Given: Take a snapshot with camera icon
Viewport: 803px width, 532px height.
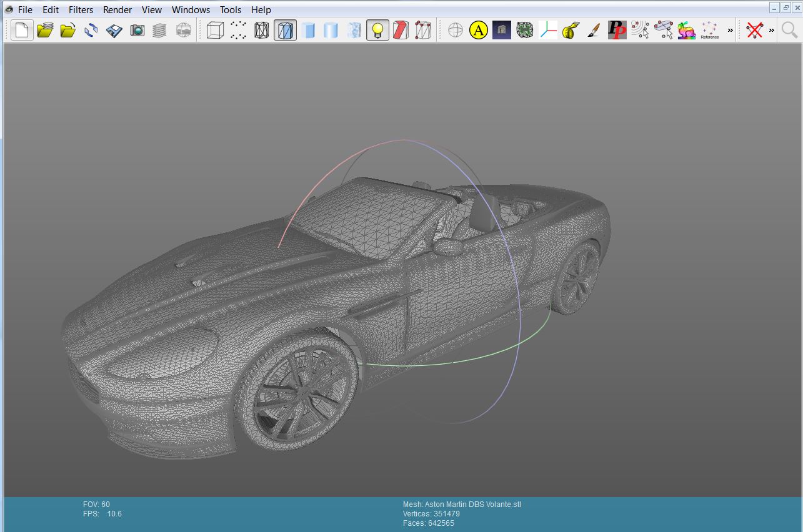Looking at the screenshot, I should coord(137,30).
